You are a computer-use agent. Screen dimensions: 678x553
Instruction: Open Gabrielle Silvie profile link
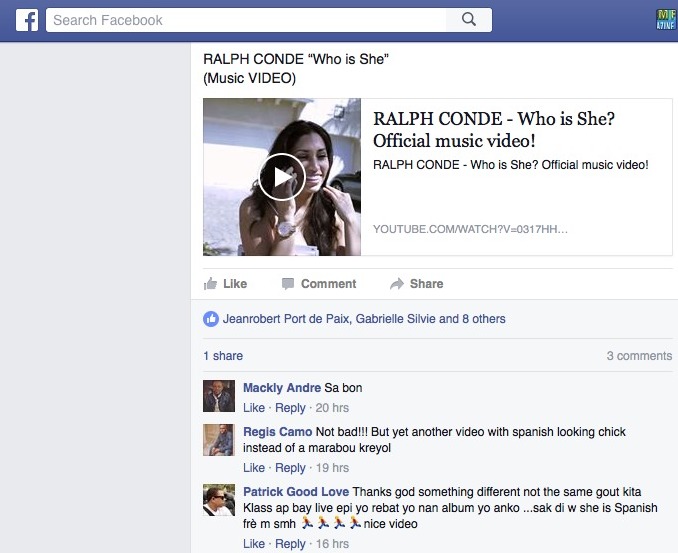(396, 319)
